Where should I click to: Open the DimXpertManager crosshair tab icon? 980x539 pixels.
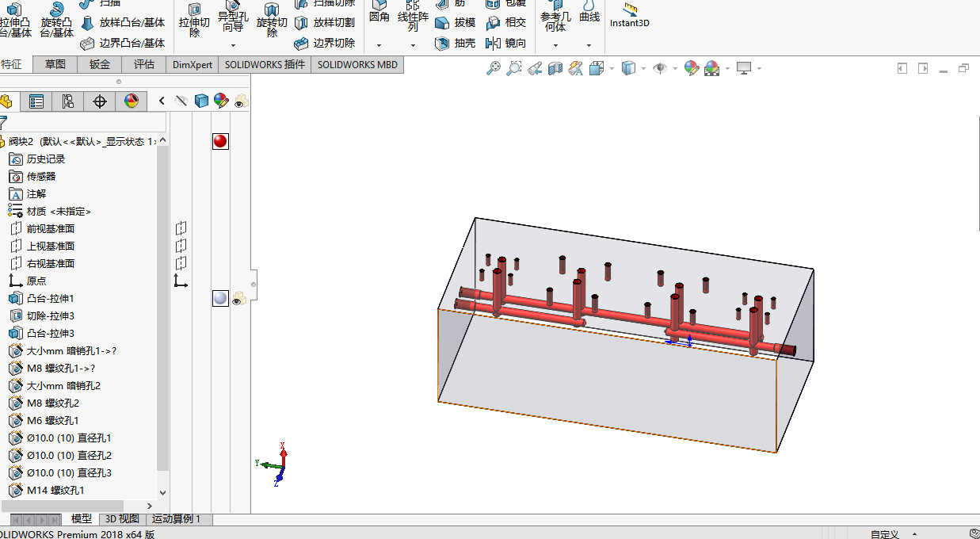point(99,101)
